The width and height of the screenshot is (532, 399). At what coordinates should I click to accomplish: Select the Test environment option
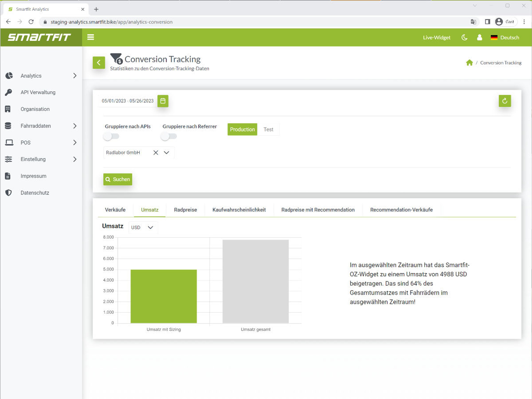pos(268,129)
